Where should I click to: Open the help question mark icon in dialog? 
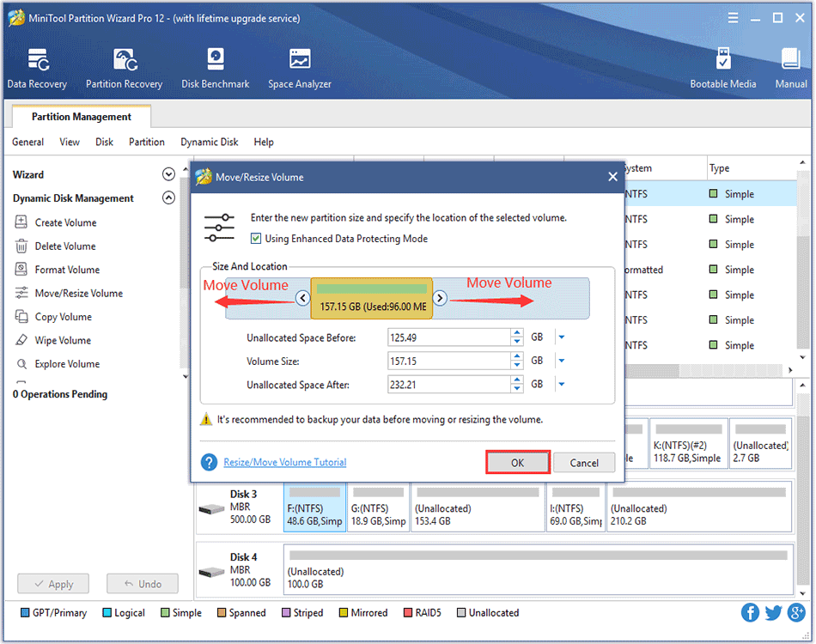(x=210, y=462)
